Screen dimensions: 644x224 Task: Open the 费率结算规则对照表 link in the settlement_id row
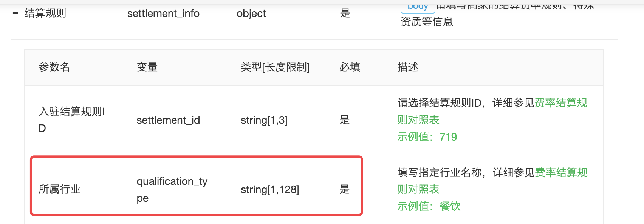click(x=492, y=111)
